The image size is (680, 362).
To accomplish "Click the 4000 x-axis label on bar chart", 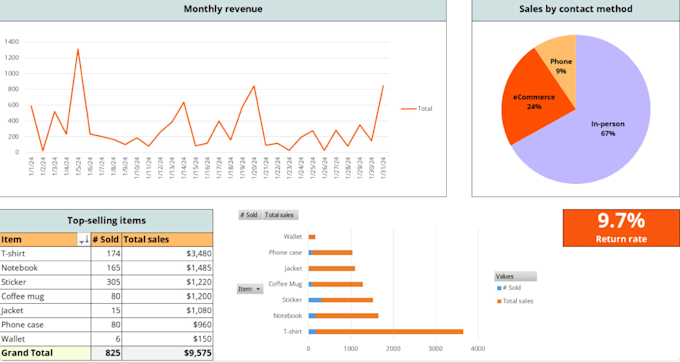I will [478, 349].
